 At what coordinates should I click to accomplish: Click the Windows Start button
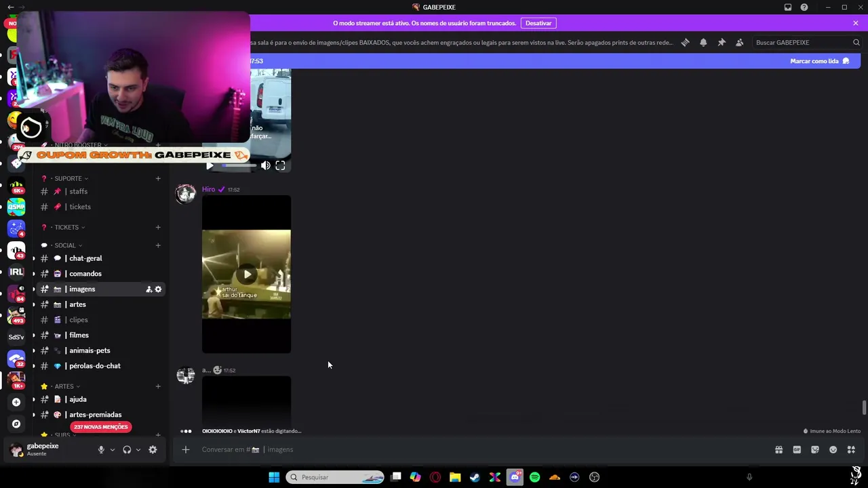(274, 477)
